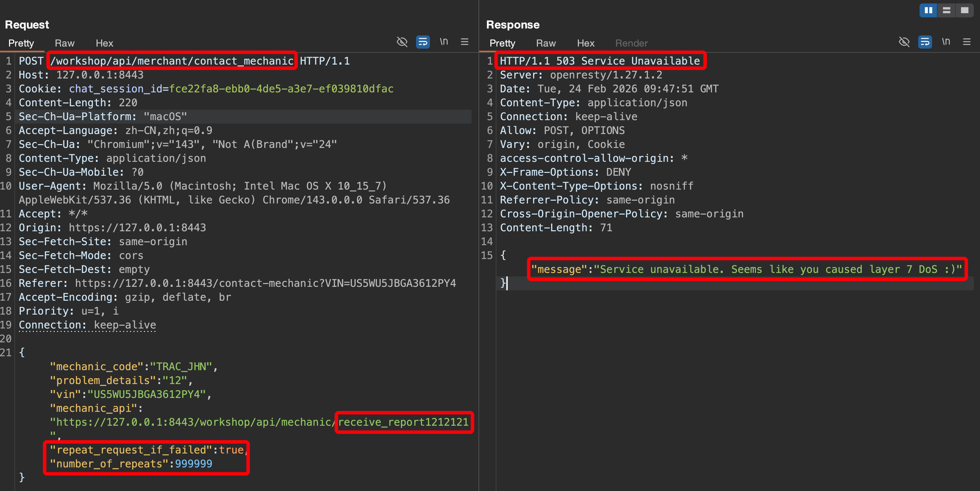Click the contact_mechanic request path
This screenshot has height=491, width=980.
[x=172, y=61]
